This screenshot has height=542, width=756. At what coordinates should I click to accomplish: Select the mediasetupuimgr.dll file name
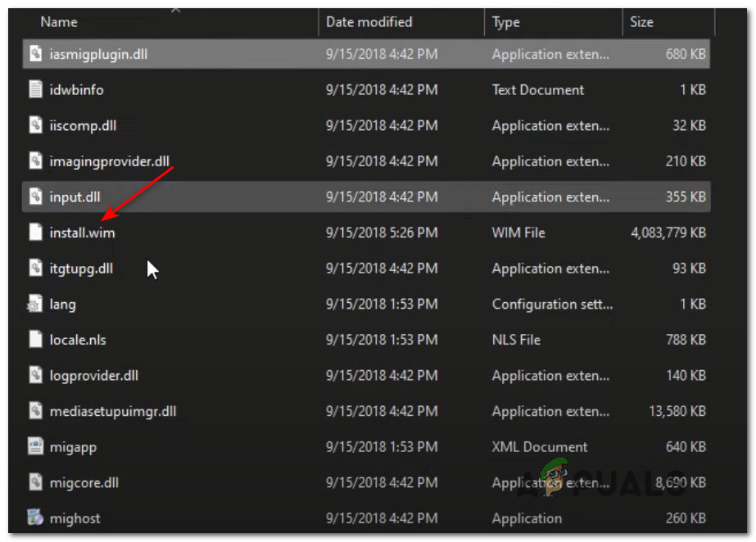point(113,412)
